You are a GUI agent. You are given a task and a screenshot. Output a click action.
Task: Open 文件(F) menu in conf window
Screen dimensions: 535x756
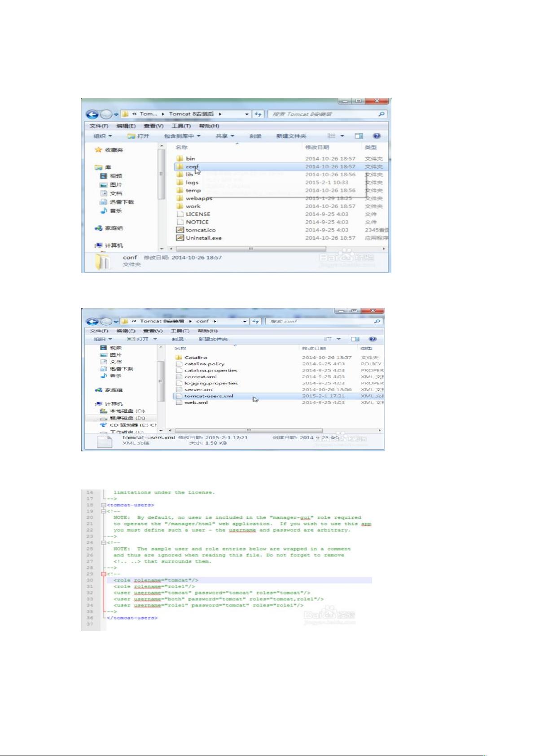[x=99, y=331]
